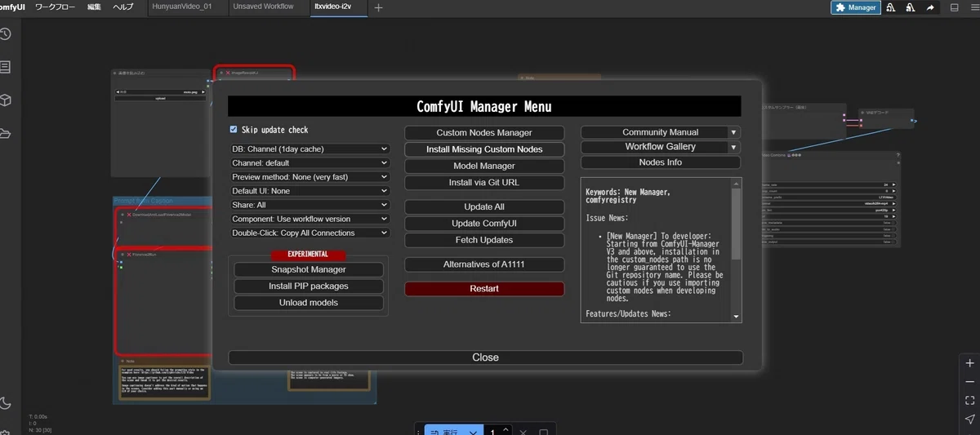Open the DB: Channel (1day cache) dropdown
The height and width of the screenshot is (435, 980).
(x=310, y=149)
